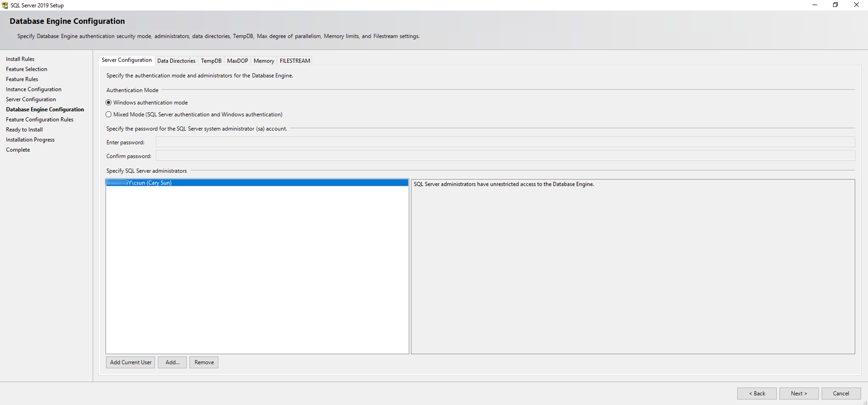Click the Instance Configuration step
This screenshot has height=405, width=868.
point(33,89)
